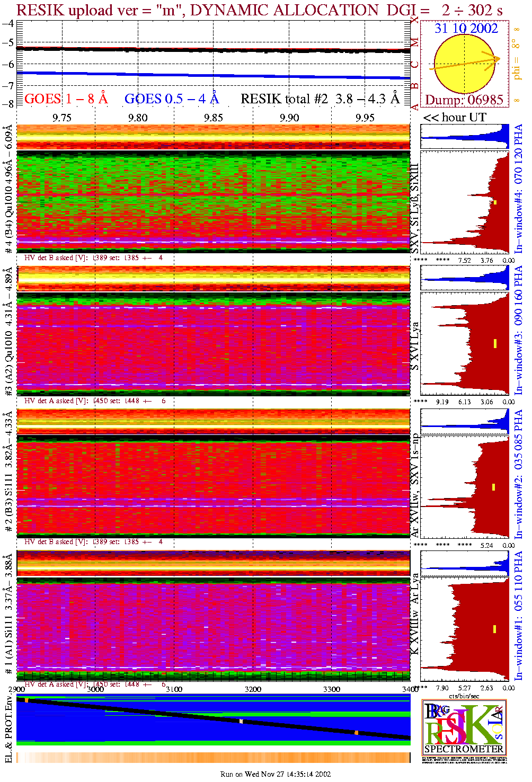Click the blue GOES 0.5 – 4 Å legend
This screenshot has height=782, width=532.
coord(172,99)
